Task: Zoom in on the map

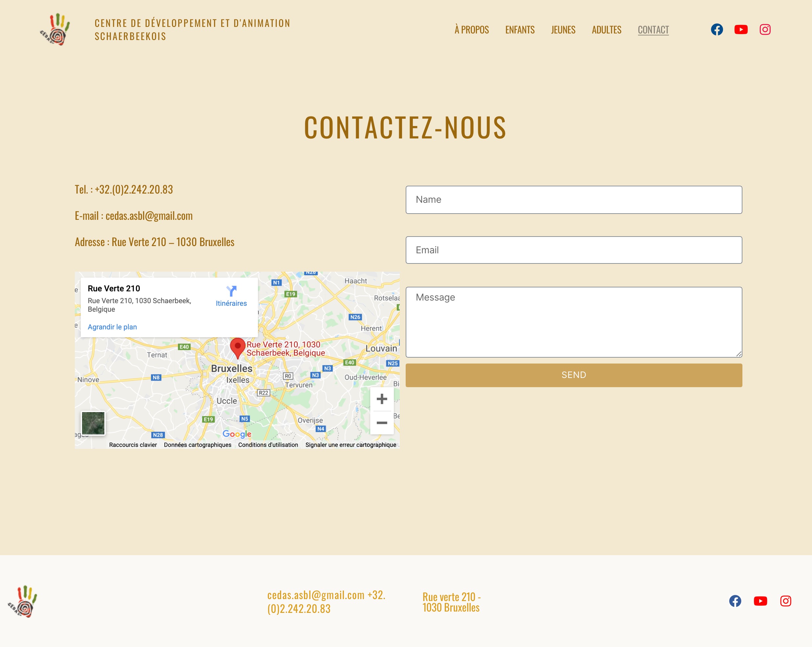Action: (381, 399)
